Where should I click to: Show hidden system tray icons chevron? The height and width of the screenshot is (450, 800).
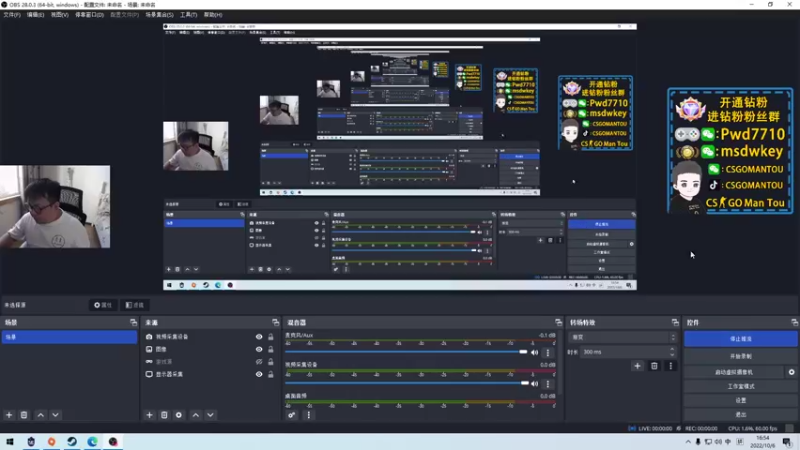pos(688,442)
